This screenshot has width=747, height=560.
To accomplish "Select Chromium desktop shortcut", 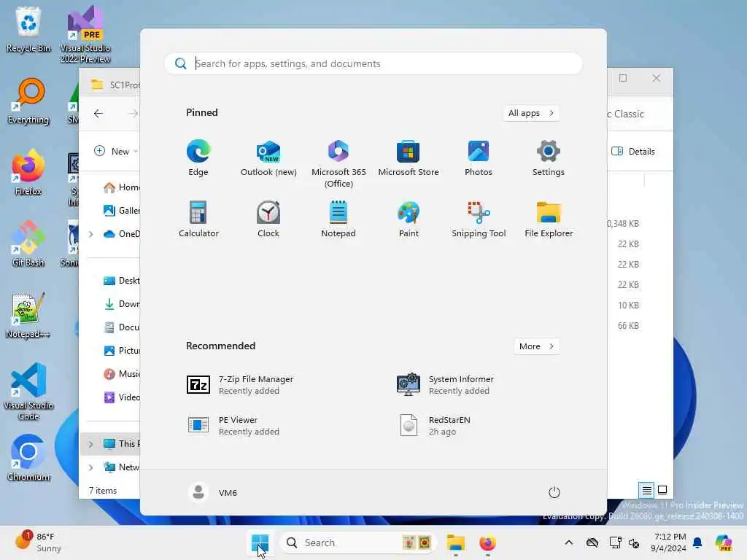I will pos(28,458).
